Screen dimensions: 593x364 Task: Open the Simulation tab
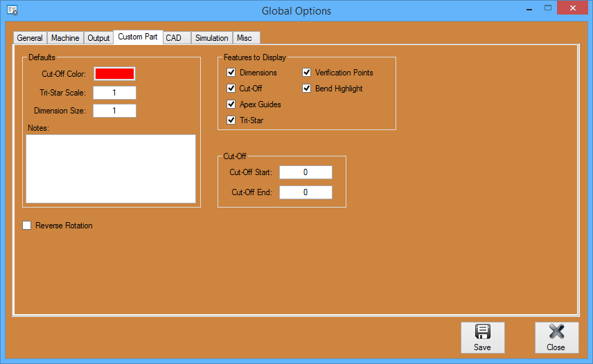coord(212,38)
